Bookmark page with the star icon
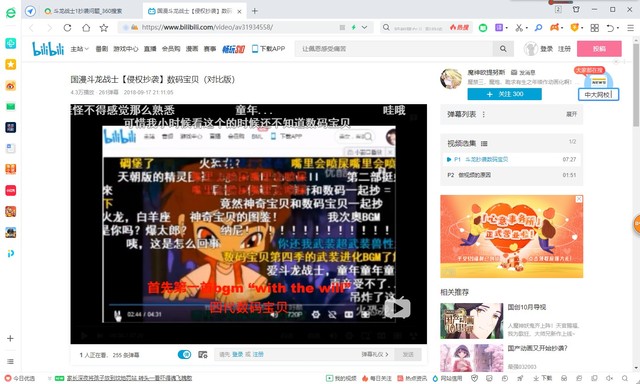 click(104, 28)
